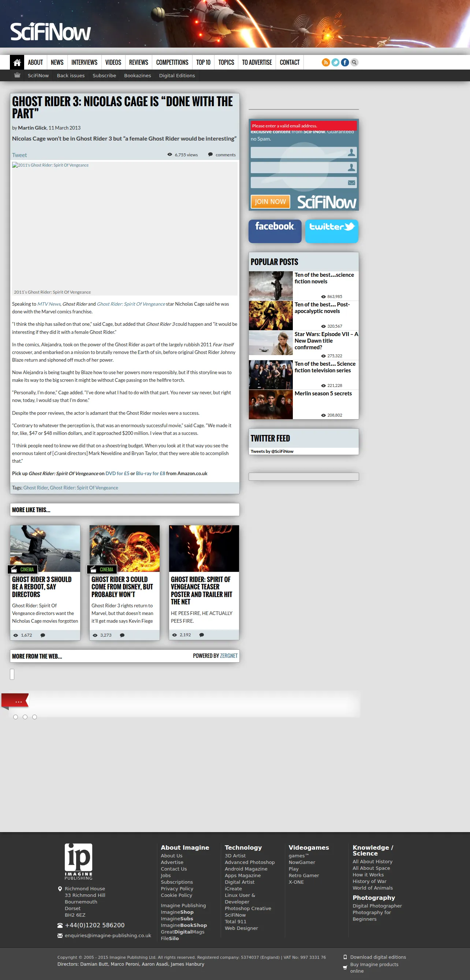The width and height of the screenshot is (470, 980).
Task: Open the shop basket icon
Action: point(17,75)
